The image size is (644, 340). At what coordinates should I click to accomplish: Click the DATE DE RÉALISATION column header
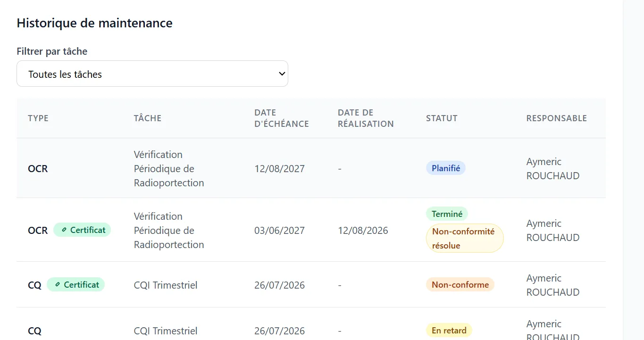point(366,118)
